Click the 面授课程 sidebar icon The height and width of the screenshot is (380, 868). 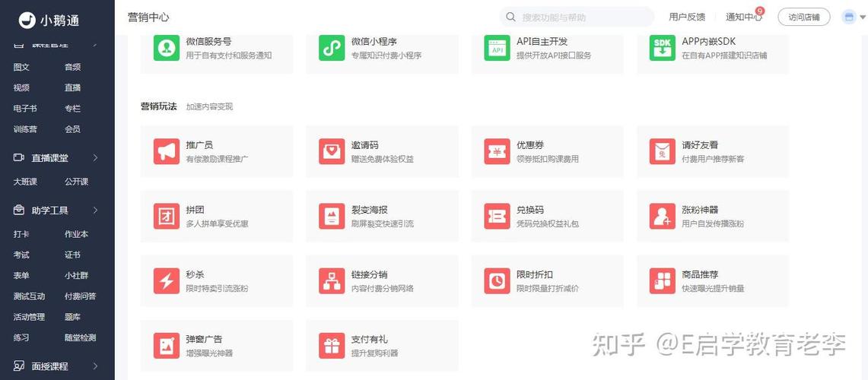(x=19, y=366)
